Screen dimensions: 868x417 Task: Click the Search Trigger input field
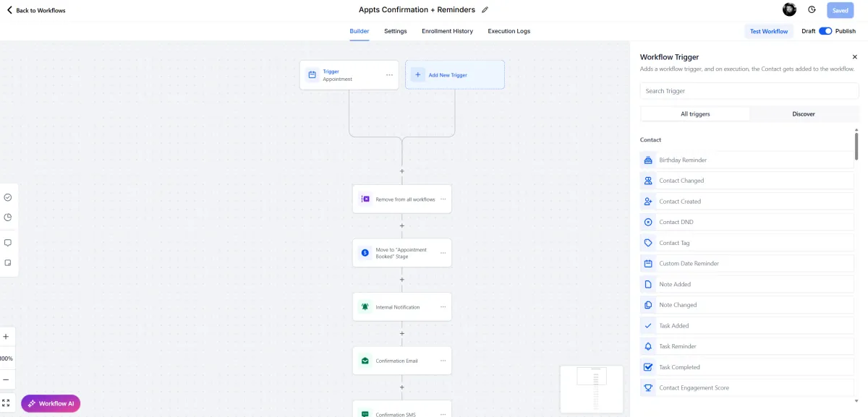[x=749, y=91]
